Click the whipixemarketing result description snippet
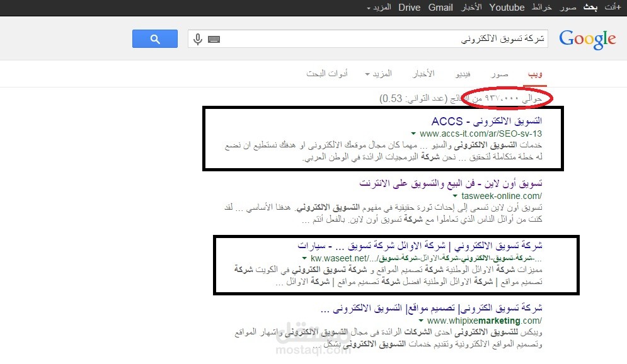The image size is (627, 364). coord(388,338)
